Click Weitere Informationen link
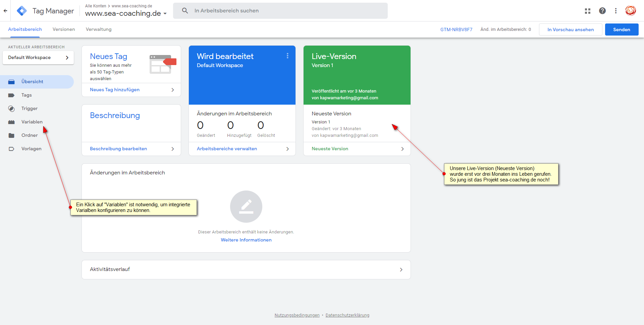 pyautogui.click(x=246, y=240)
